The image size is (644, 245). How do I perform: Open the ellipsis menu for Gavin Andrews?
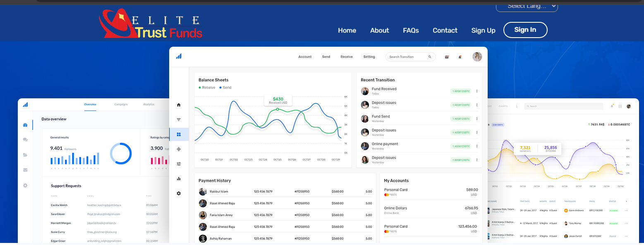[626, 210]
